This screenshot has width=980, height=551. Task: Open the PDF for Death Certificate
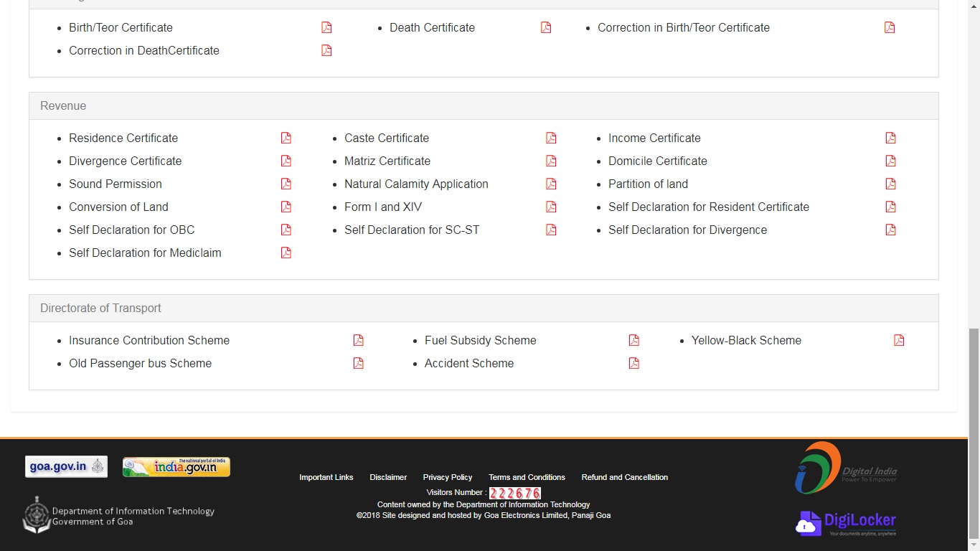(x=546, y=27)
